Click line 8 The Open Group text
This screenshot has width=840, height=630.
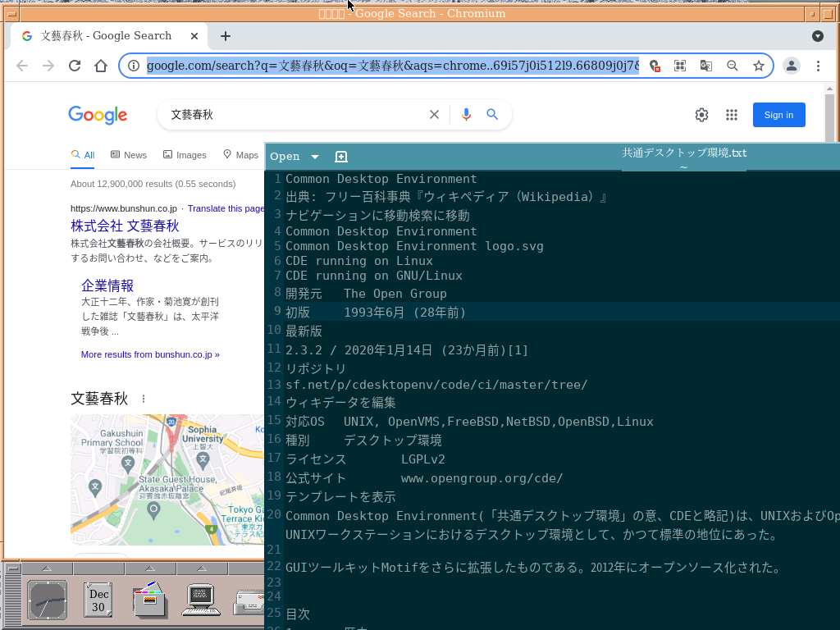(395, 294)
